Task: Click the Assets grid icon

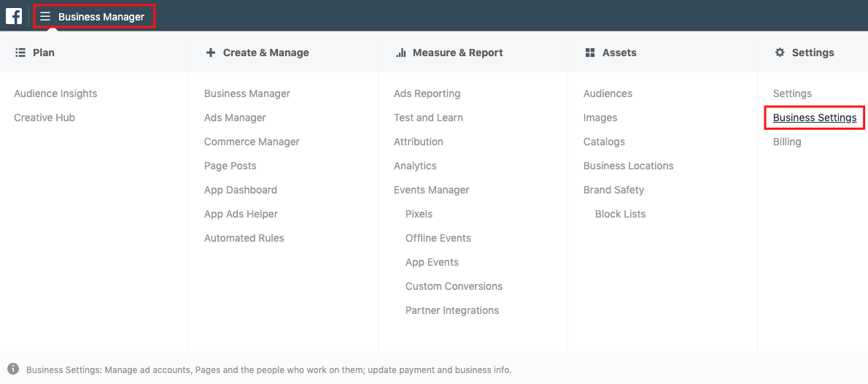Action: (590, 53)
